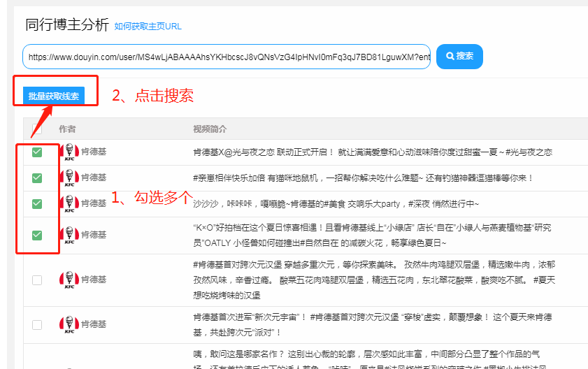Screen dimensions: 588x369
Task: Click the douyin URL input field
Action: click(227, 57)
